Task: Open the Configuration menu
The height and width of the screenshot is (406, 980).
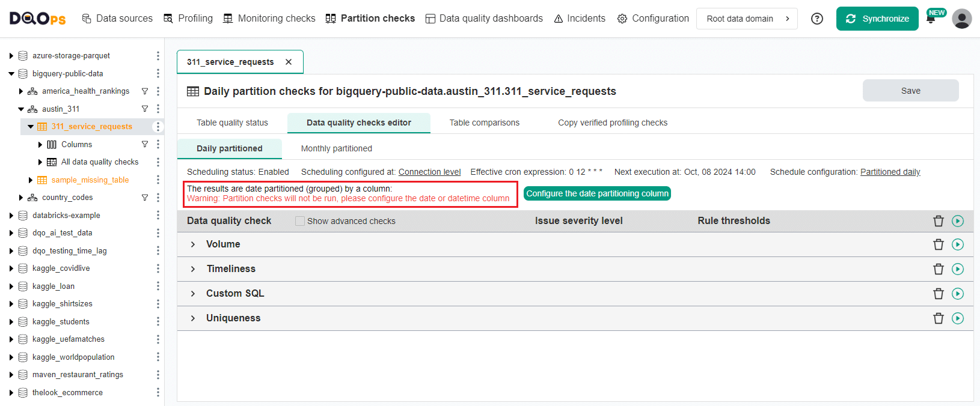Action: [x=654, y=19]
